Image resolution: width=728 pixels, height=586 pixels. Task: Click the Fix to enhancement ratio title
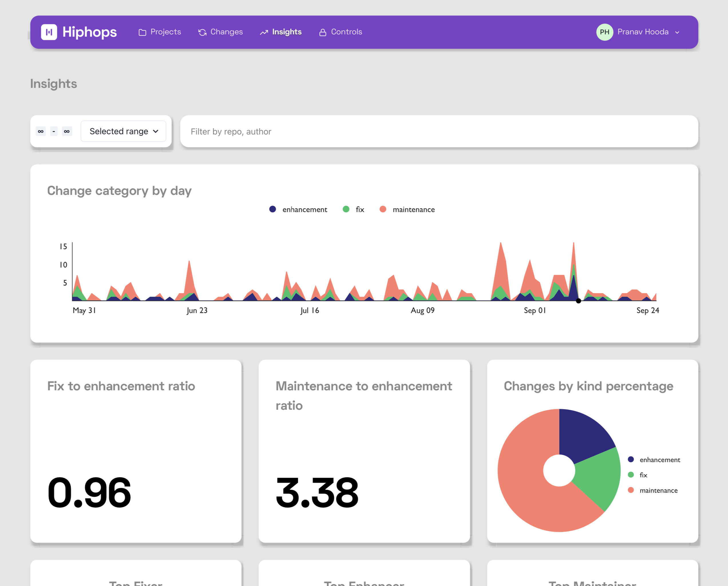[x=121, y=386]
